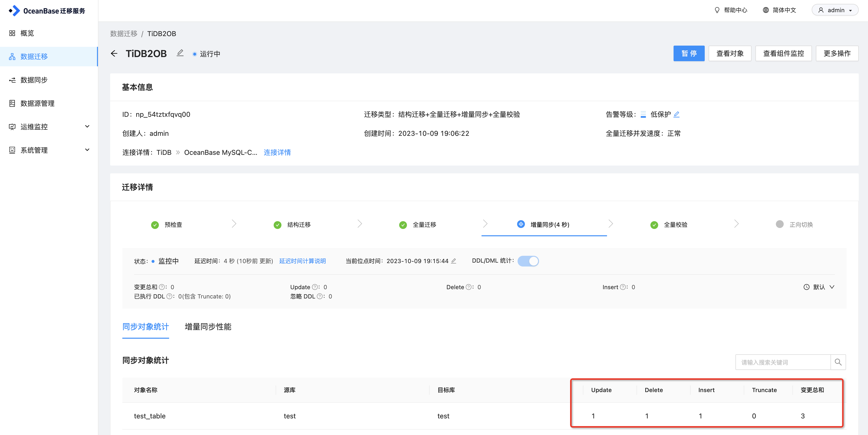Click the 帮助中心 lightbulb icon
The width and height of the screenshot is (868, 435).
[x=717, y=10]
